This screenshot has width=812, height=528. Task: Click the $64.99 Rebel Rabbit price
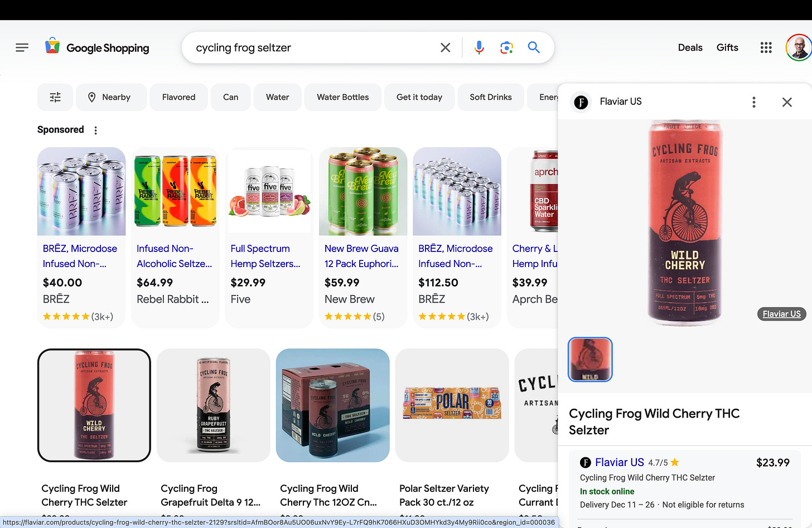tap(154, 283)
